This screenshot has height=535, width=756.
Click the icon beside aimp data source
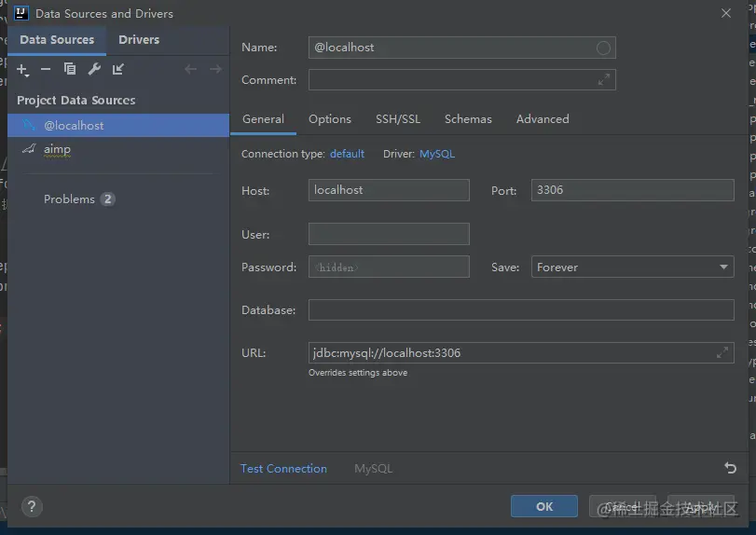[29, 149]
